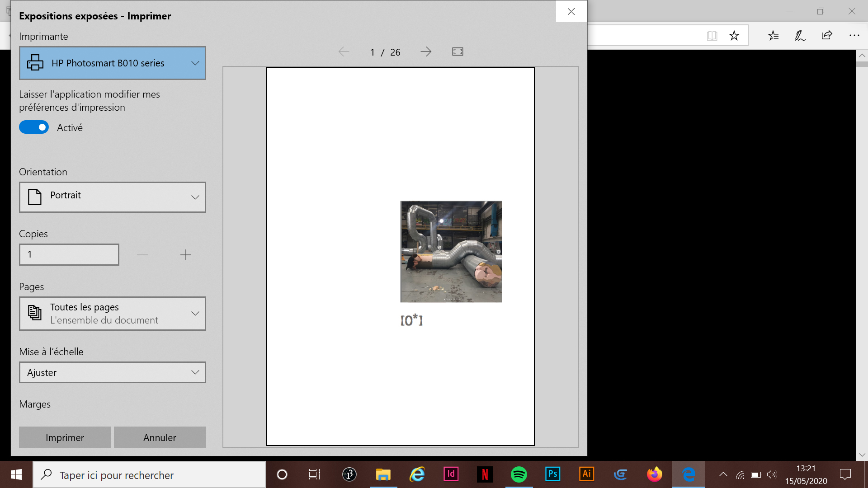This screenshot has width=868, height=488.
Task: Click the fit-to-page preview icon
Action: coord(458,52)
